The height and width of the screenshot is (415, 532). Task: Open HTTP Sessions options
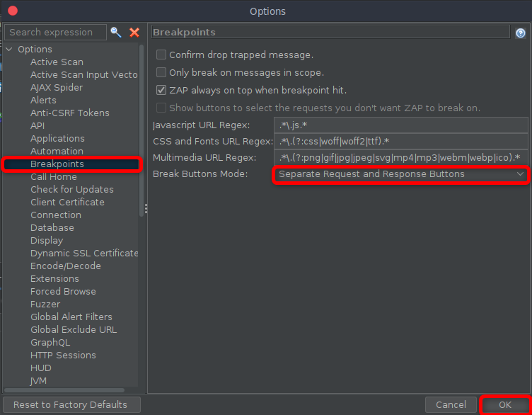click(63, 355)
